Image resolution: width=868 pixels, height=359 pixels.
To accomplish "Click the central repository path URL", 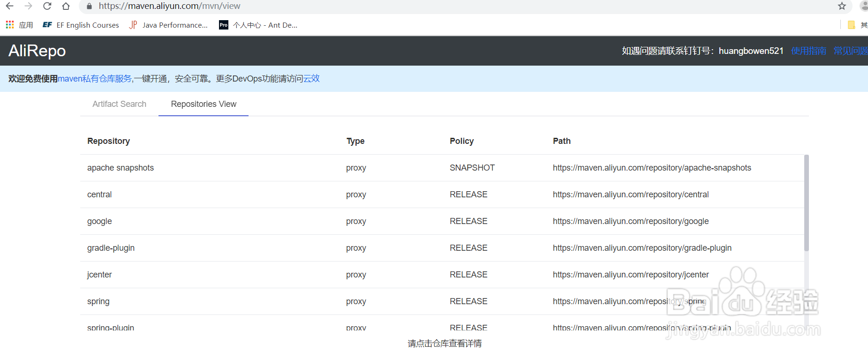I will coord(631,194).
